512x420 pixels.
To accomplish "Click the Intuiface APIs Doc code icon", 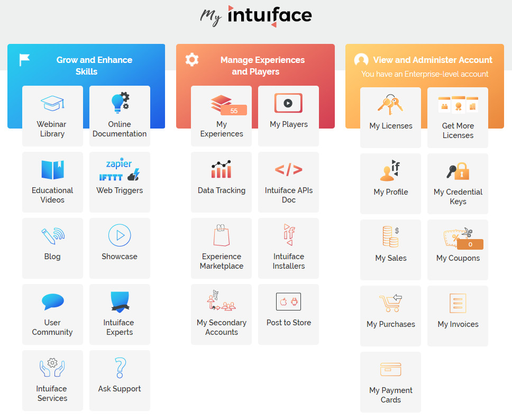I will tap(289, 169).
